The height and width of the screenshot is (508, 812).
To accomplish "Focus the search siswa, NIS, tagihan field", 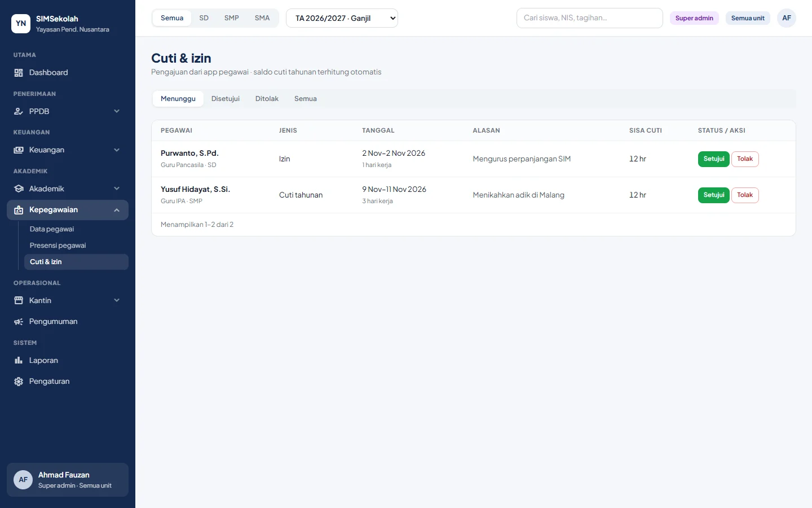I will pyautogui.click(x=590, y=18).
